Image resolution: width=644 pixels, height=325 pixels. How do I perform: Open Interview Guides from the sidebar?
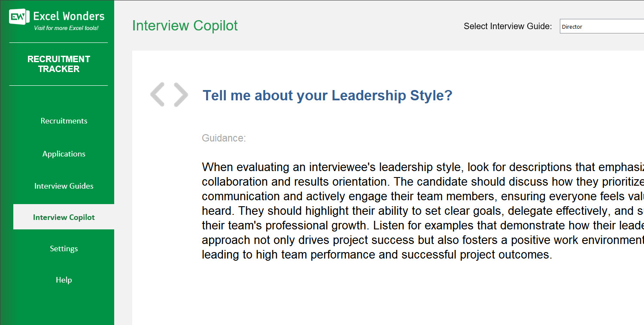(64, 186)
